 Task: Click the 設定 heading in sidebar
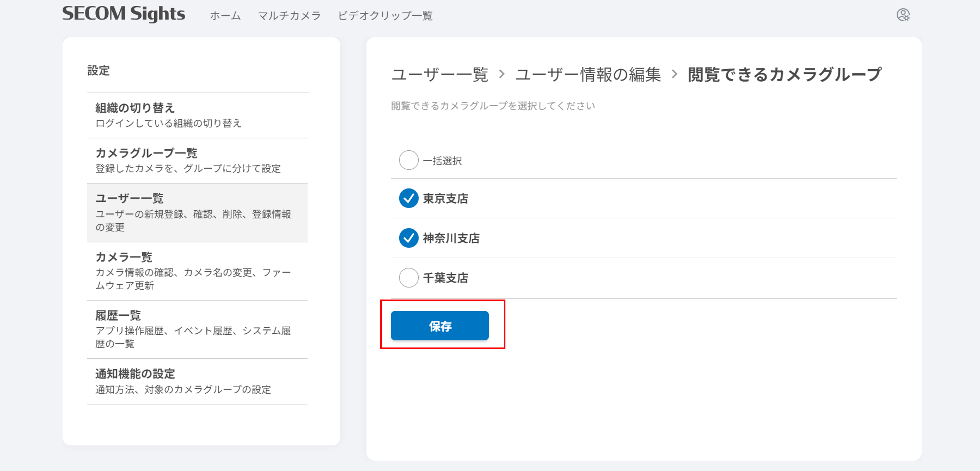click(x=99, y=70)
